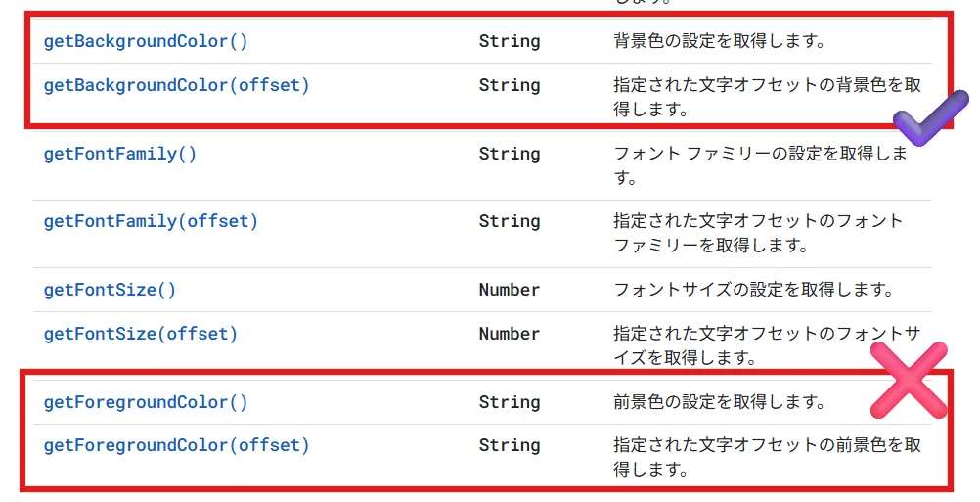Open the getBackgroundColor() method link
The image size is (980, 502).
(x=146, y=41)
